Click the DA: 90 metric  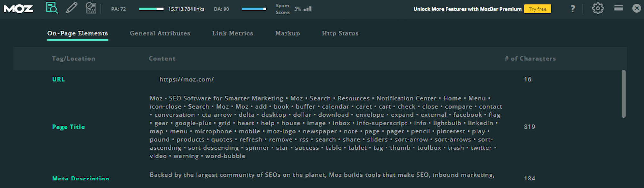pos(222,9)
